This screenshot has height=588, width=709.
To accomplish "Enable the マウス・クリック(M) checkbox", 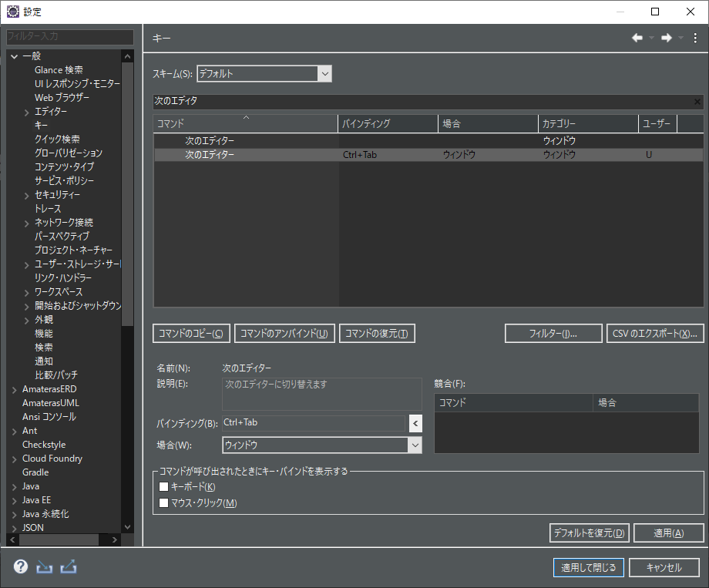I will click(x=163, y=503).
